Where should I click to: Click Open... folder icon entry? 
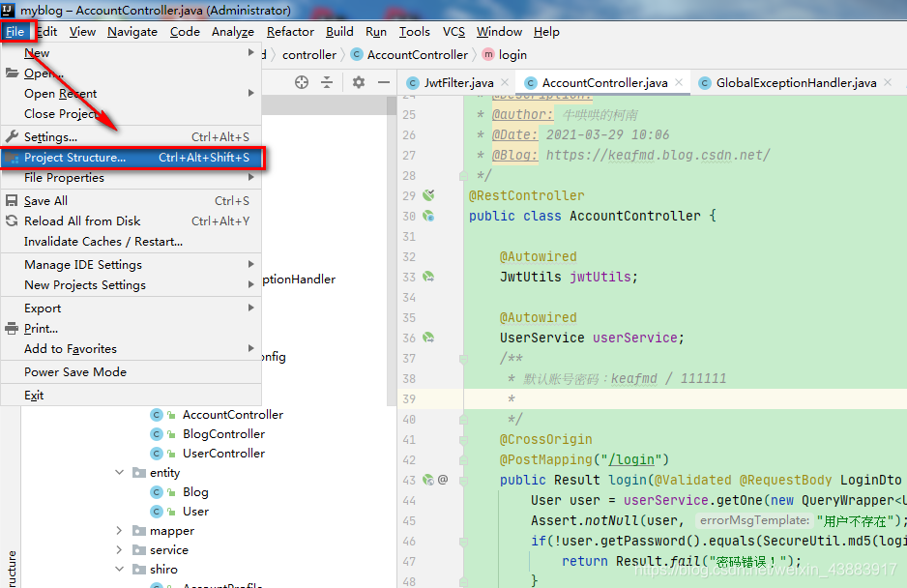tap(12, 73)
